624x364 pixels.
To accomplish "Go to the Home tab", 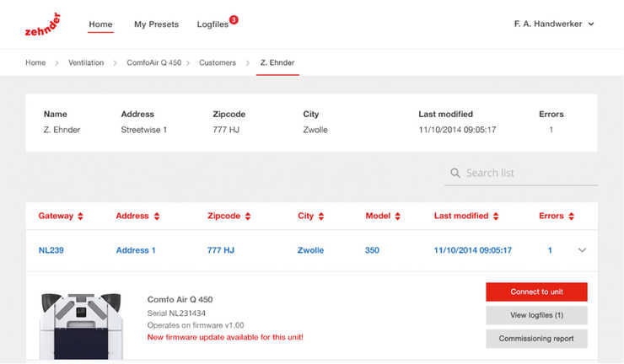I will 100,24.
